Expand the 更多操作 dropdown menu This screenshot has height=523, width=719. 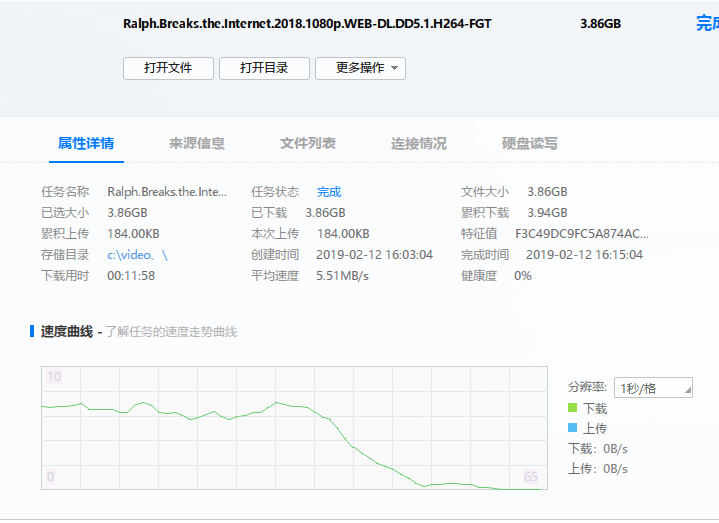click(360, 68)
